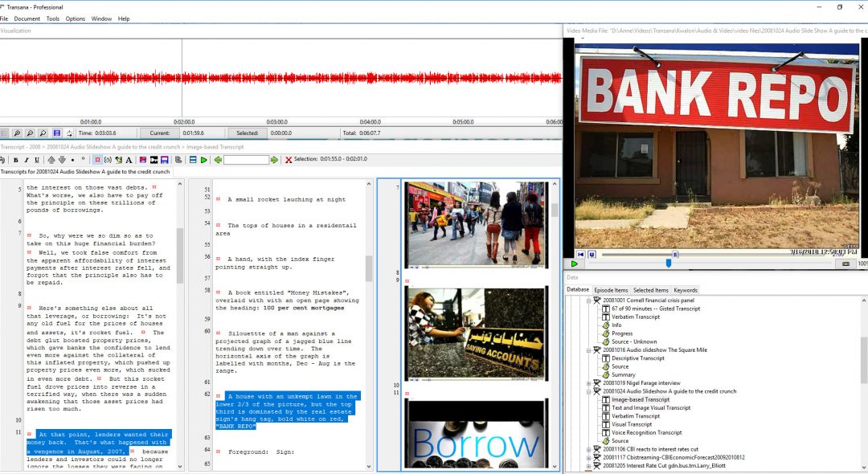Click the second magnifier zoom-out icon
The width and height of the screenshot is (868, 474).
[30, 133]
